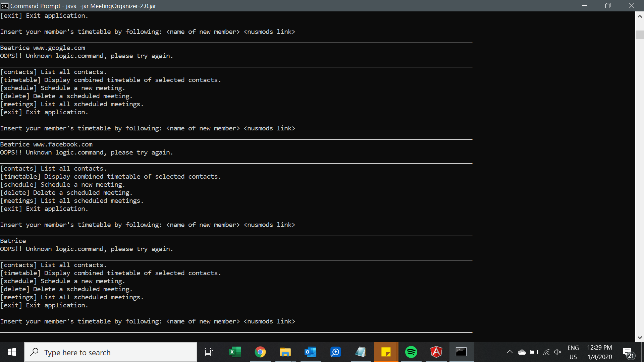Screen dimensions: 644x362
Task: Open Outlook from the taskbar
Action: tap(310, 352)
